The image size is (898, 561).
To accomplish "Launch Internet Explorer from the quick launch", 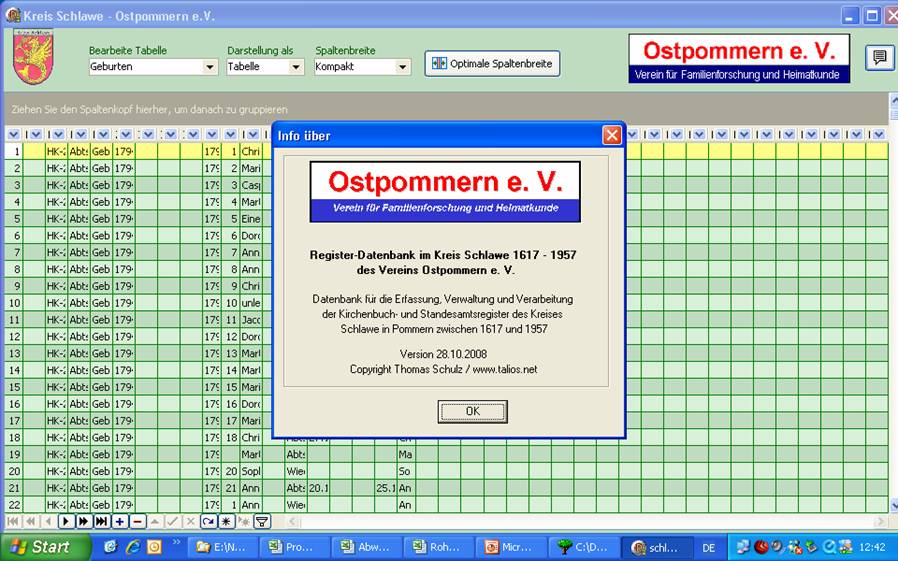I will tap(133, 547).
